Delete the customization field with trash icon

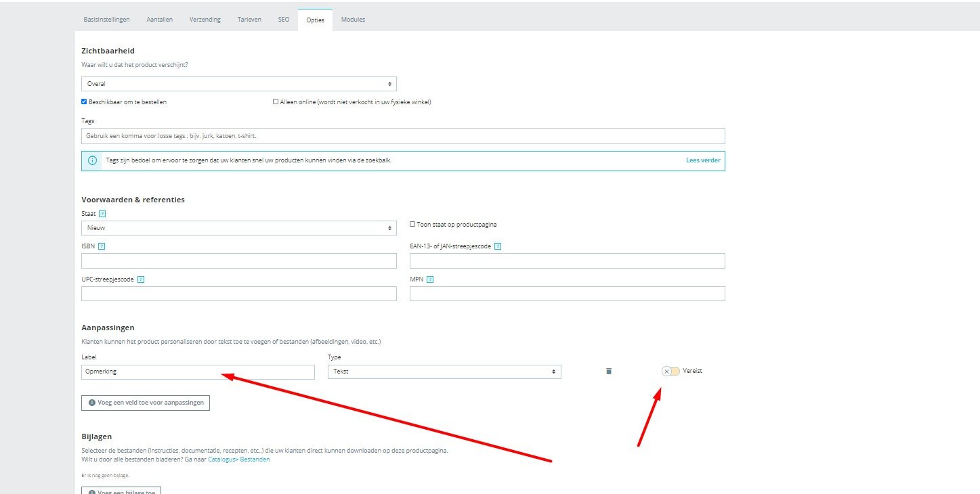(608, 371)
